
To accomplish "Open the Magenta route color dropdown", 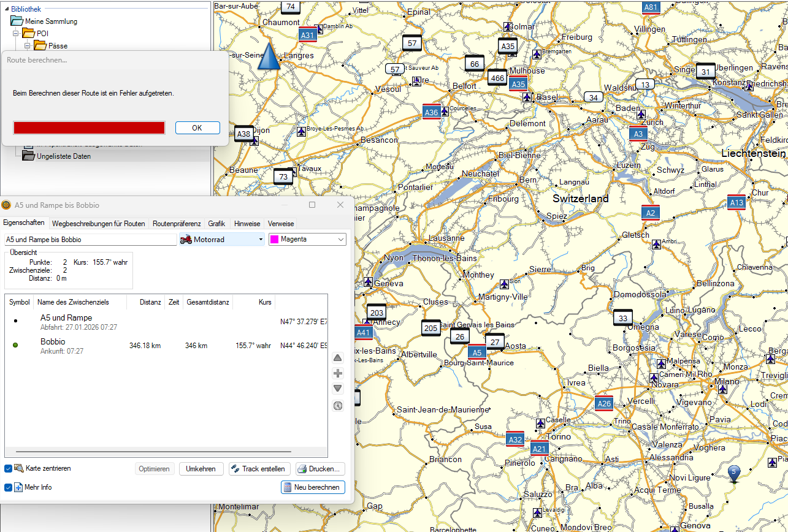I will (307, 240).
